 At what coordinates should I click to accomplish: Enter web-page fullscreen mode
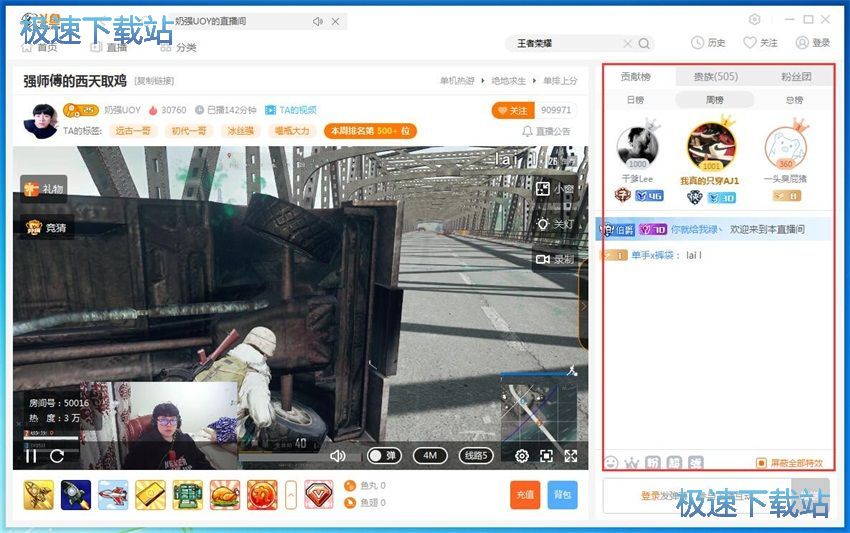(x=546, y=456)
